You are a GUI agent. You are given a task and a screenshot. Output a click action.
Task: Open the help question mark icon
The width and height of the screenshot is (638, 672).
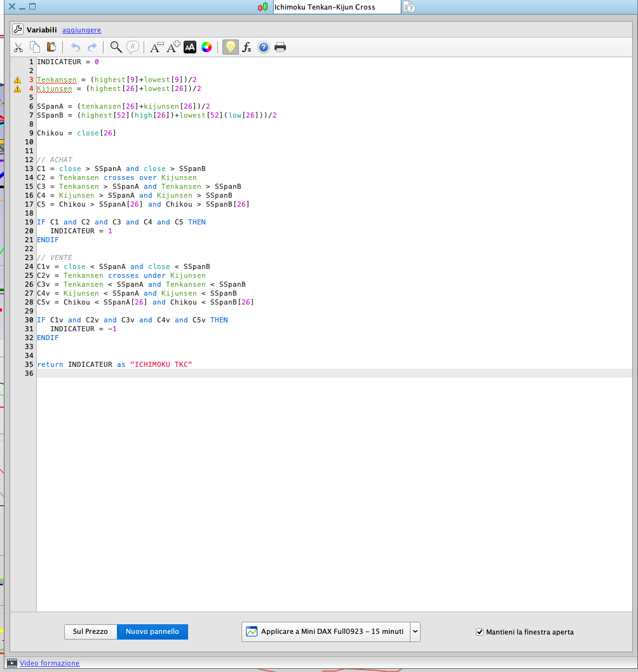tap(264, 47)
